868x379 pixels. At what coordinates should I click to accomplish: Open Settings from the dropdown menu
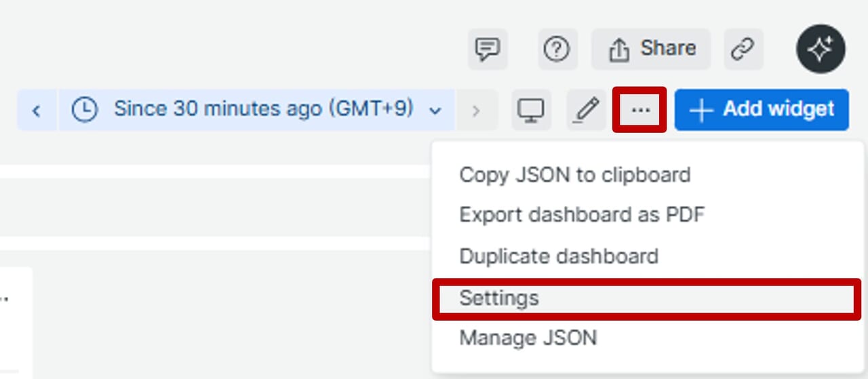point(499,298)
